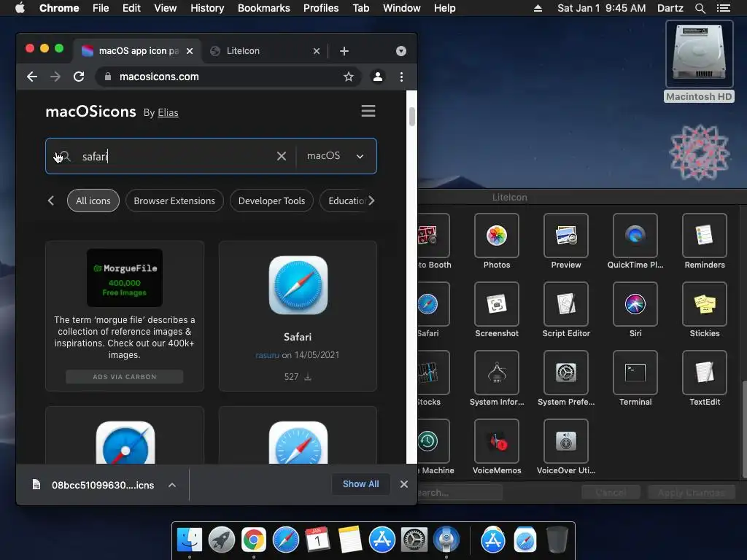This screenshot has height=560, width=747.
Task: Open the Macintosh HD desktop drive
Action: tap(699, 62)
